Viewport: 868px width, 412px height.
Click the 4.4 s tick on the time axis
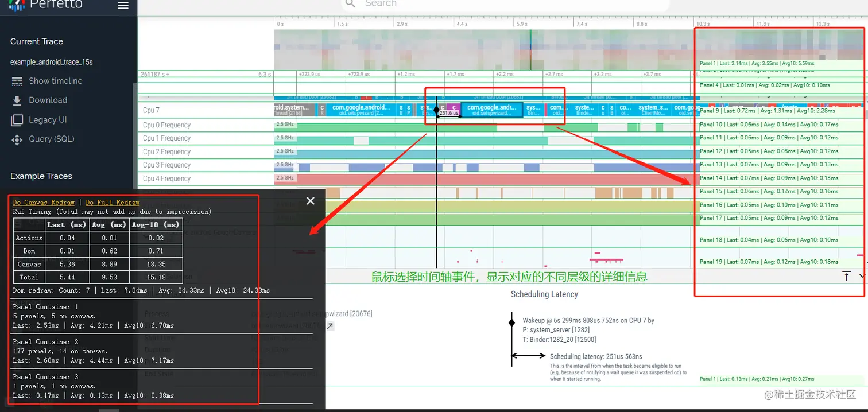click(x=462, y=24)
